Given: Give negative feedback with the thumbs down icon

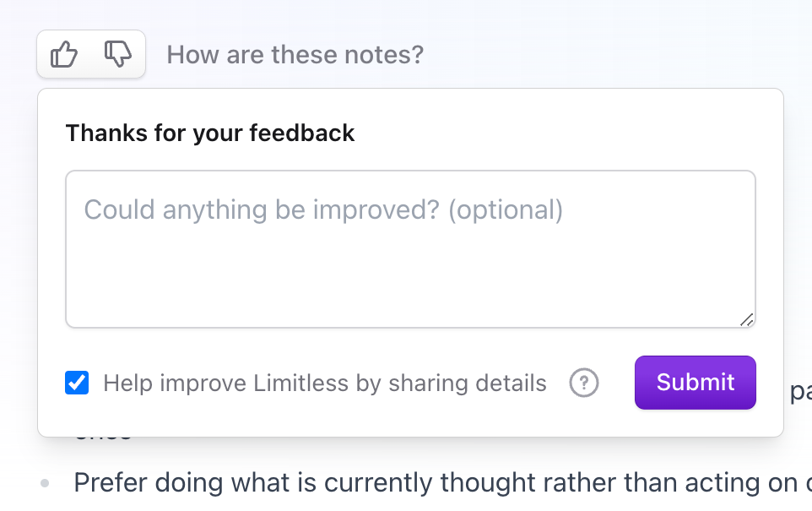Looking at the screenshot, I should coord(117,53).
